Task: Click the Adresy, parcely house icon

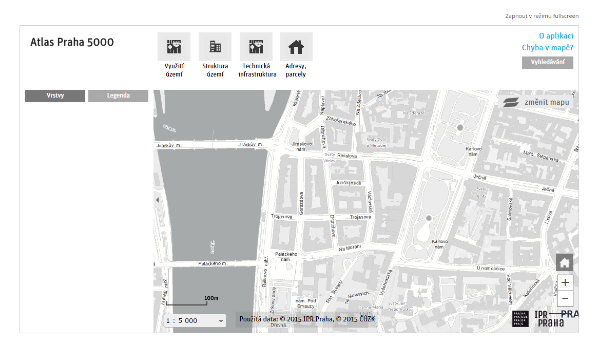Action: click(x=296, y=47)
